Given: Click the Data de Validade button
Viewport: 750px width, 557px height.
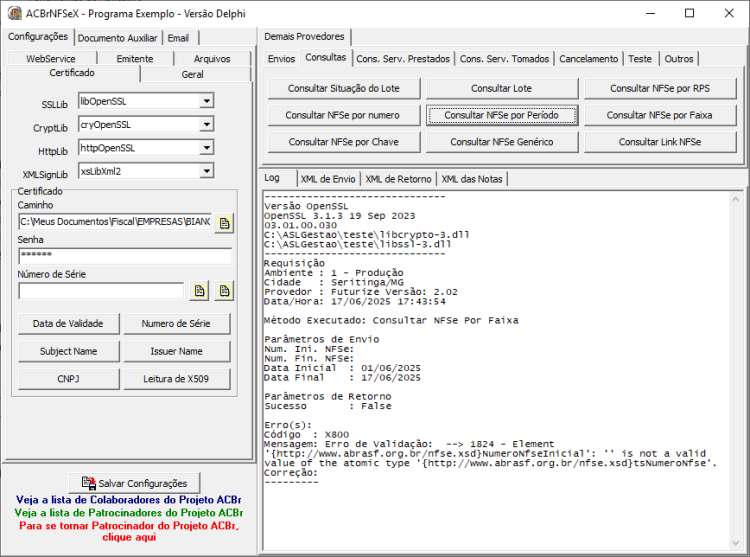Looking at the screenshot, I should pyautogui.click(x=68, y=324).
